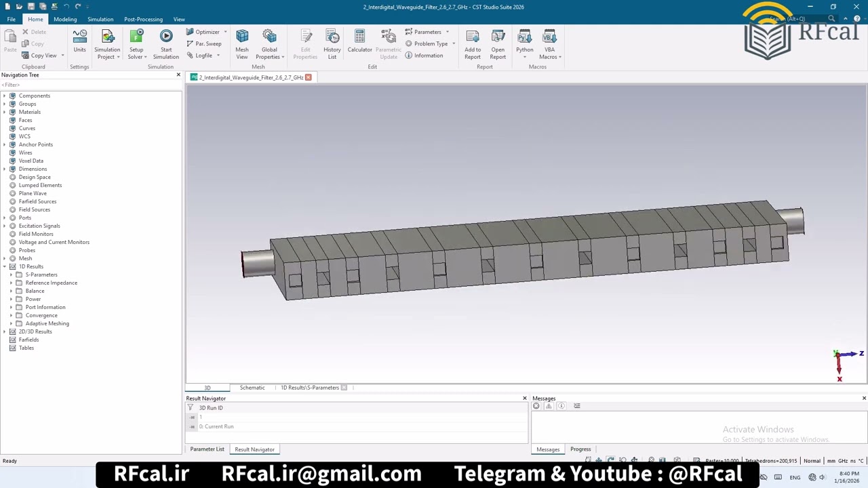Viewport: 868px width, 488px height.
Task: Open Mesh View
Action: point(242,44)
